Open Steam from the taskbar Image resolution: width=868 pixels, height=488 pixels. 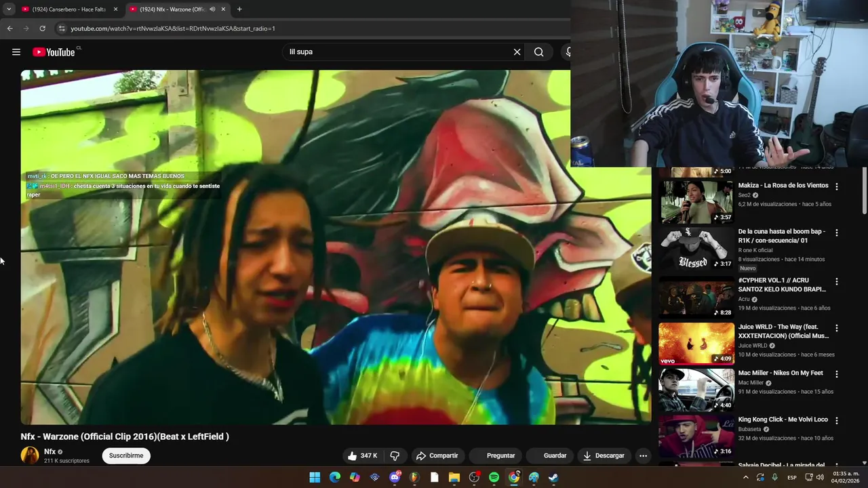[x=553, y=477]
